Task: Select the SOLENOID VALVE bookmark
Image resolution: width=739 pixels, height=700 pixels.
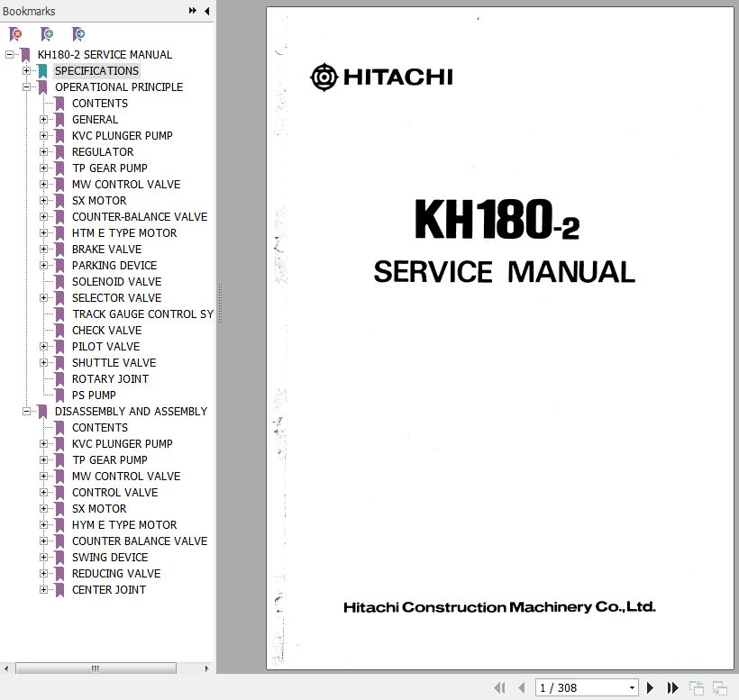Action: coord(116,282)
